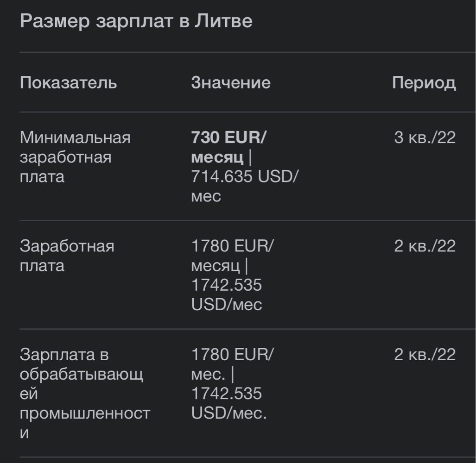Click 1742.535 USD/мес in wage row
The height and width of the screenshot is (463, 476).
pyautogui.click(x=227, y=294)
